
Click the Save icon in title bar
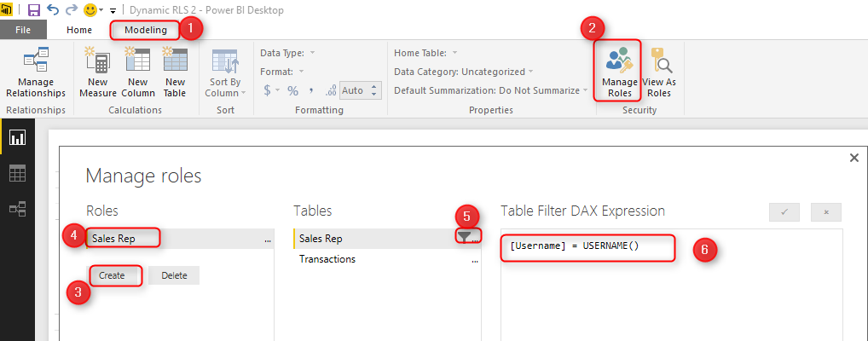(x=34, y=10)
